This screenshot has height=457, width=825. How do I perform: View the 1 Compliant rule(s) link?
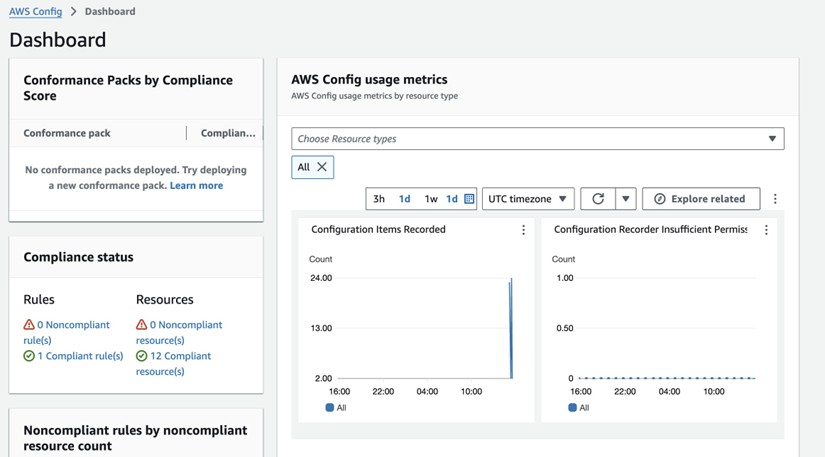coord(80,356)
